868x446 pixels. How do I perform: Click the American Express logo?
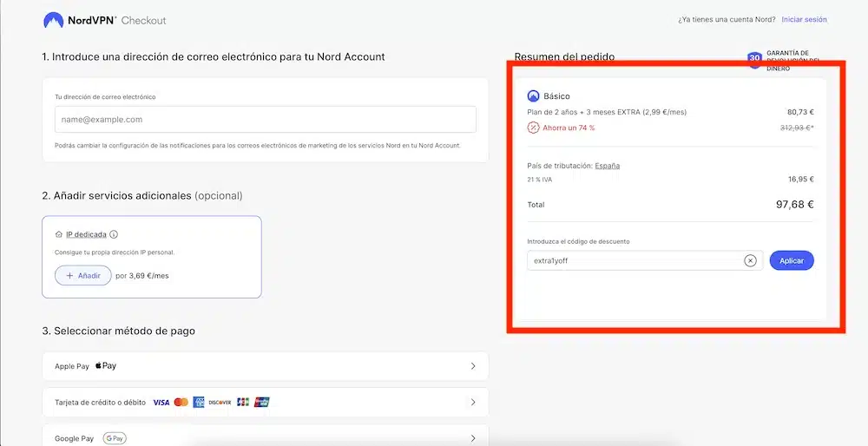tap(199, 403)
